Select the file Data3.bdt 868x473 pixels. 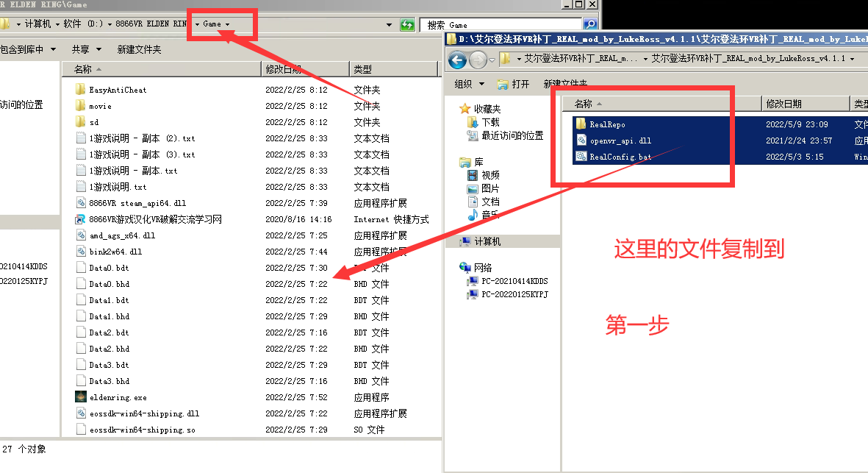(109, 365)
